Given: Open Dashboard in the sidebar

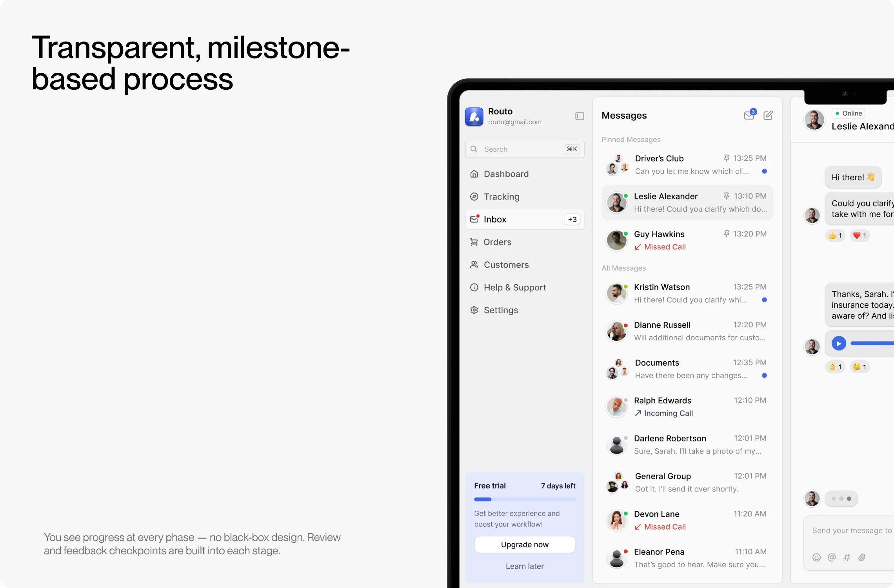Looking at the screenshot, I should tap(525, 174).
